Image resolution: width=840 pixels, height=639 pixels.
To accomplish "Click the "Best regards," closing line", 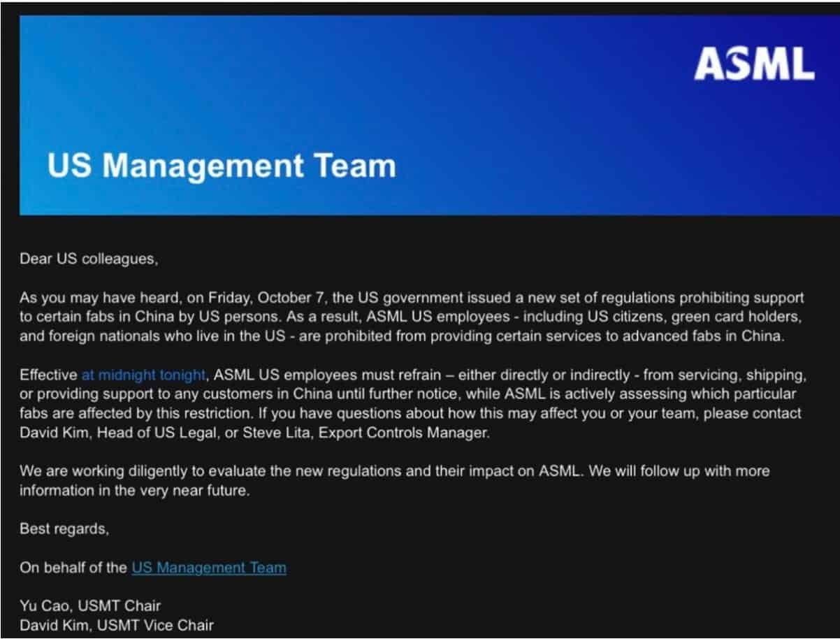I will tap(64, 529).
